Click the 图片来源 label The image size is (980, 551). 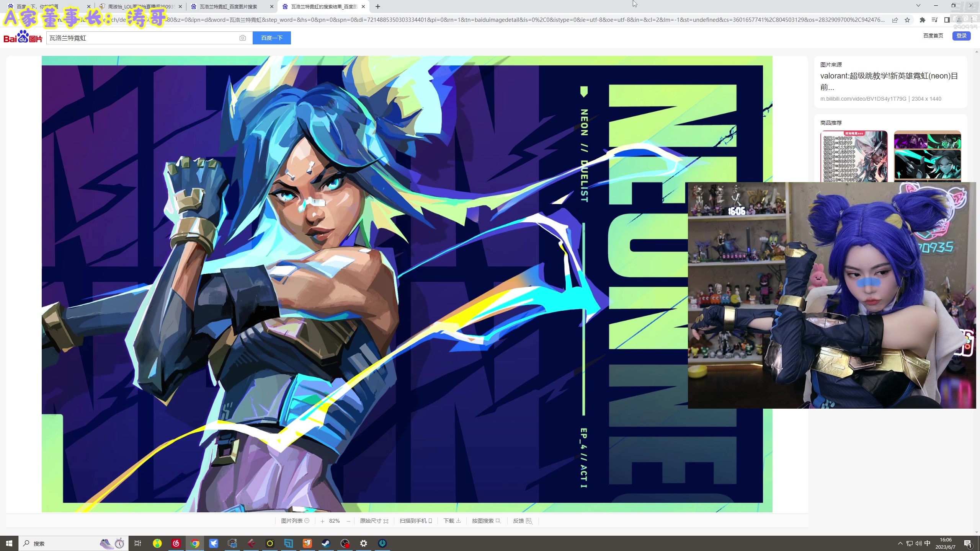coord(831,65)
